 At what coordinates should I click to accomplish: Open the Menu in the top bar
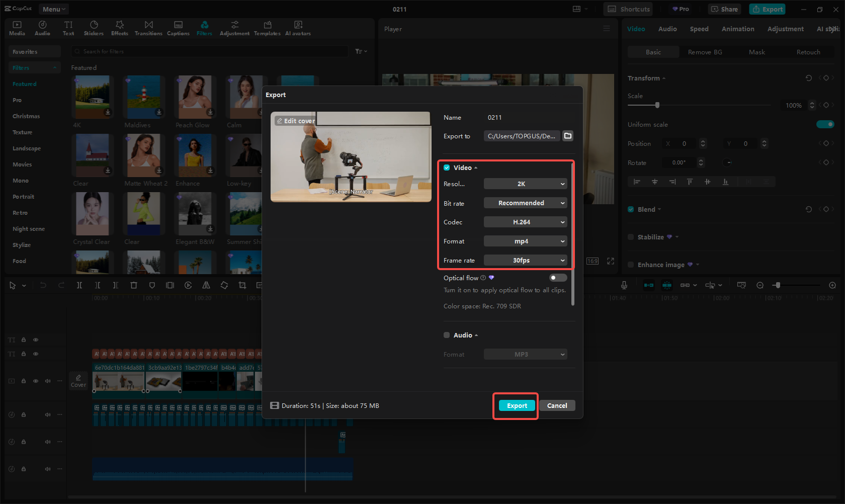click(53, 9)
